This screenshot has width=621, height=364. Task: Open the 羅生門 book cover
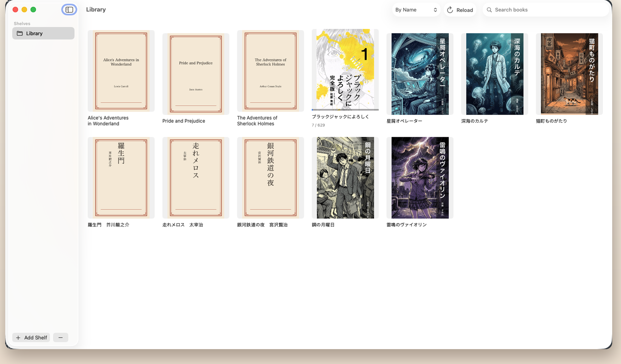click(121, 178)
